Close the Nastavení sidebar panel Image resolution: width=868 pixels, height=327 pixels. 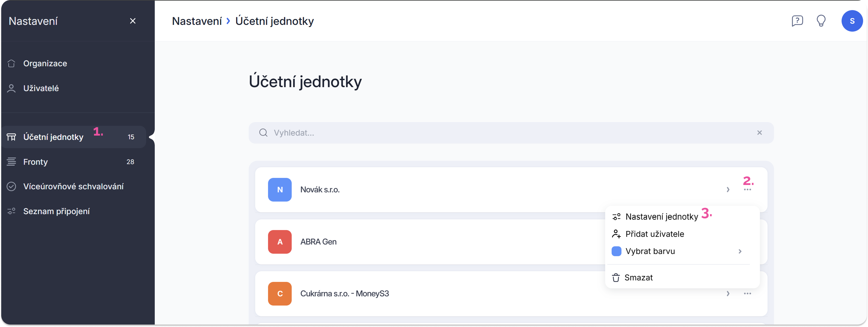[x=133, y=21]
